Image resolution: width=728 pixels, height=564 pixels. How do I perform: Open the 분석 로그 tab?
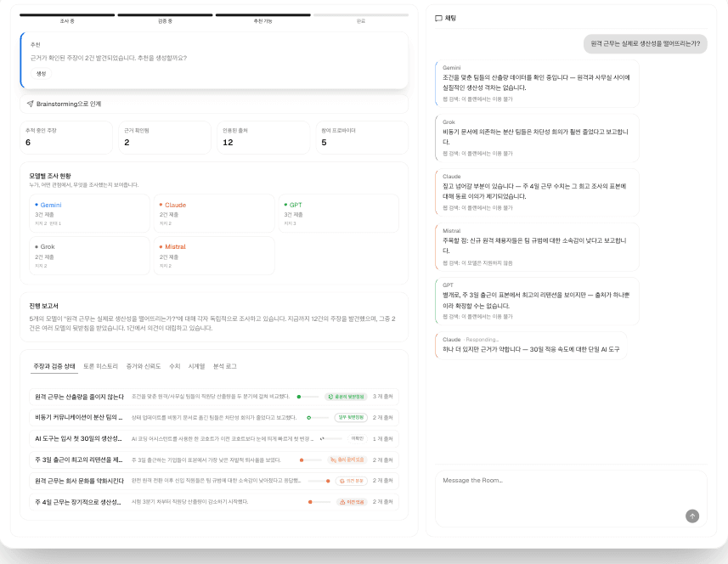pos(225,366)
